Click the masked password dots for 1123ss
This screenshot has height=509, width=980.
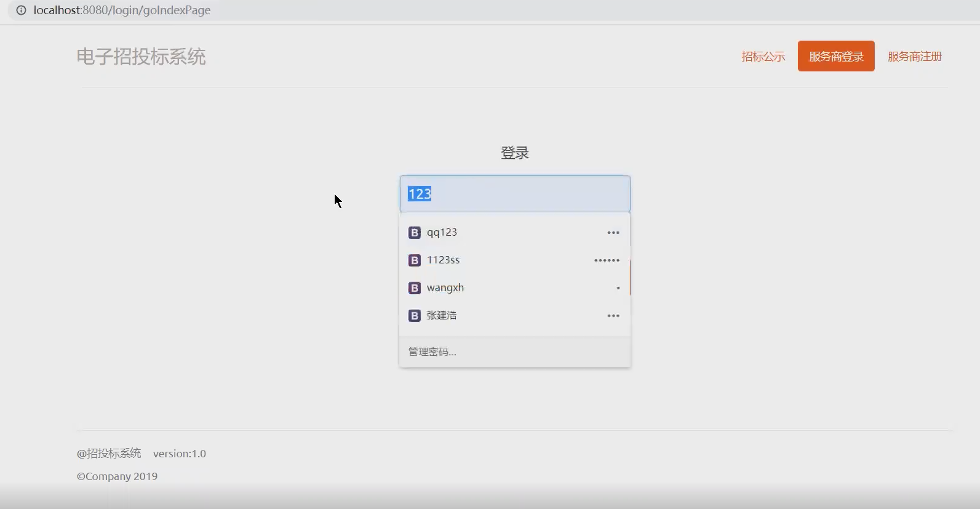tap(607, 260)
